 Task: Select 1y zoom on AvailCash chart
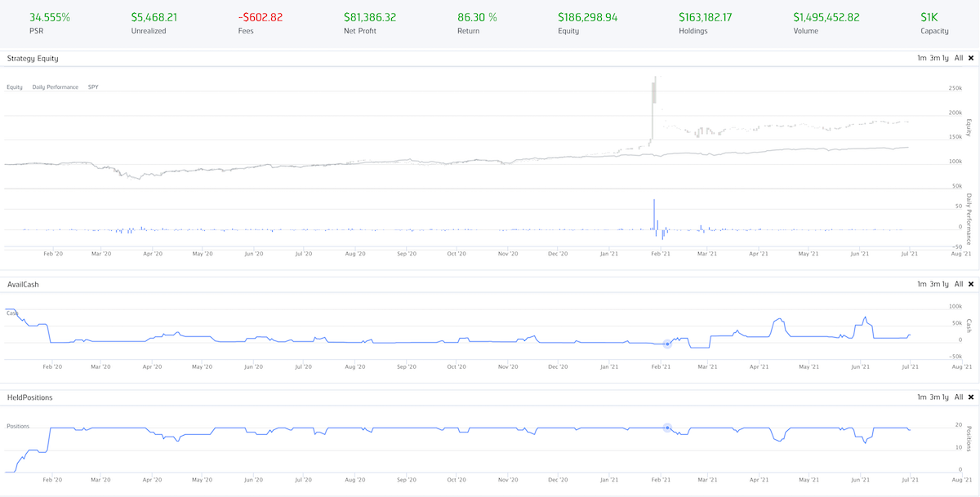pyautogui.click(x=946, y=284)
